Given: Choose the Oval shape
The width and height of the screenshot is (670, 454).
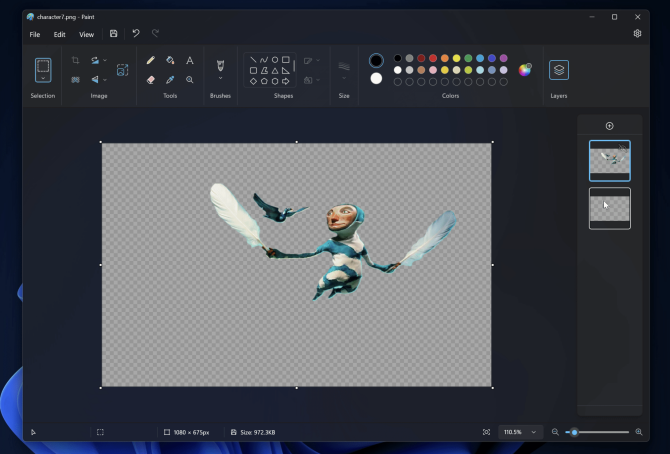Looking at the screenshot, I should (275, 60).
